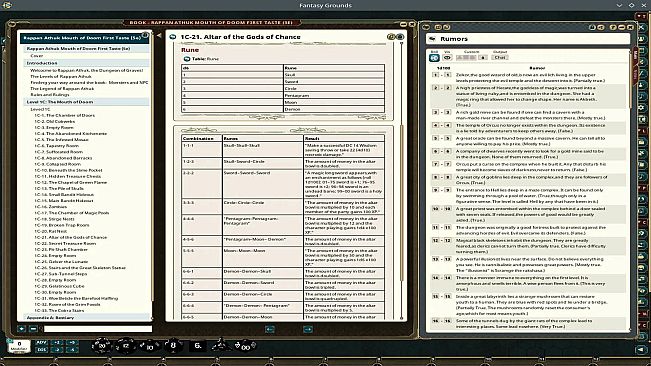Open Rules and Rulings entry
This screenshot has width=651, height=366.
(x=49, y=95)
